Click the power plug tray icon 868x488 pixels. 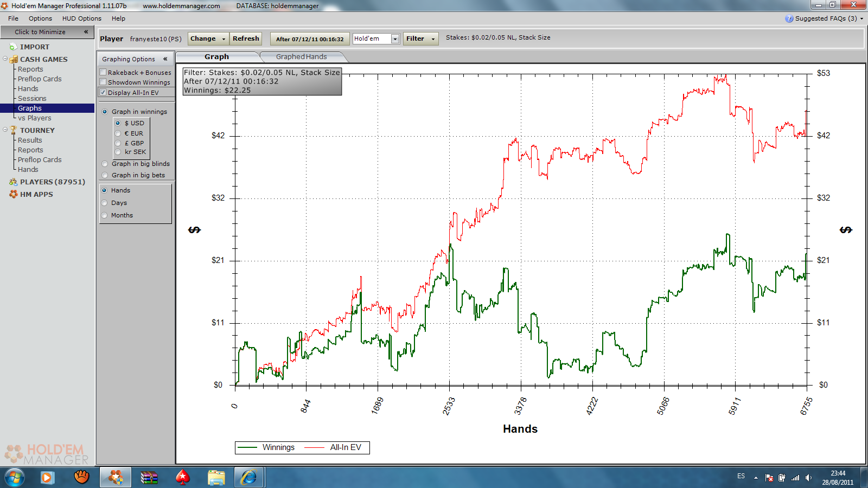pyautogui.click(x=782, y=478)
